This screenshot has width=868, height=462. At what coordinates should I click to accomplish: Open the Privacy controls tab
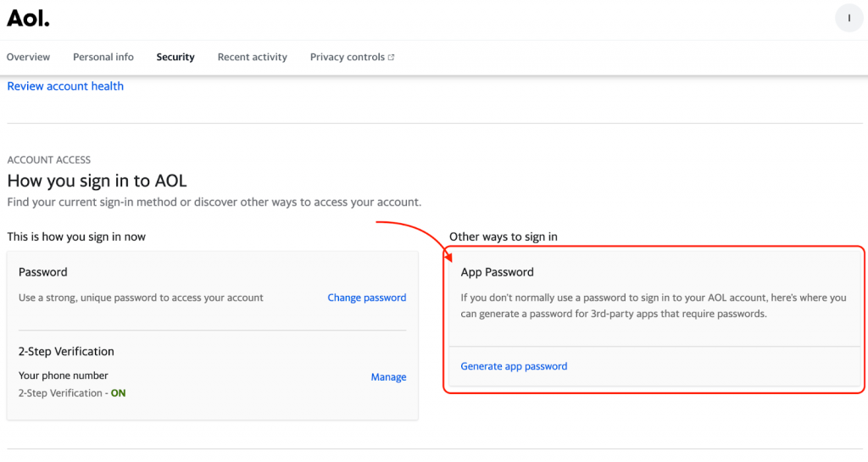pyautogui.click(x=348, y=57)
